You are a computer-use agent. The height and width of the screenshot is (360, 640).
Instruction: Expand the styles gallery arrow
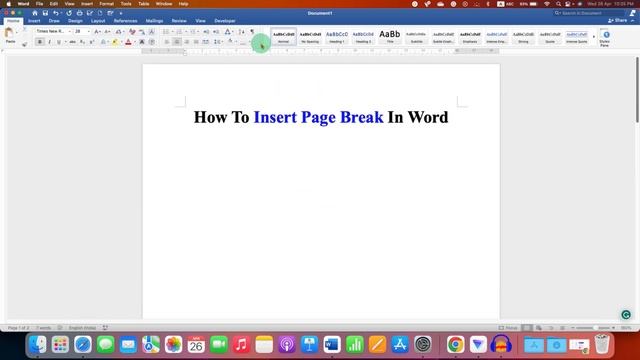[593, 37]
